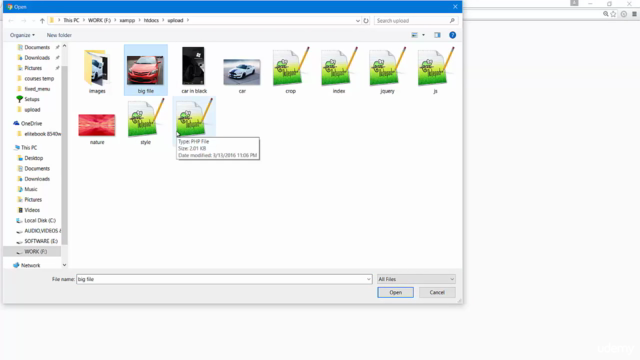The width and height of the screenshot is (640, 360).
Task: Click xampp in the address path
Action: click(127, 20)
